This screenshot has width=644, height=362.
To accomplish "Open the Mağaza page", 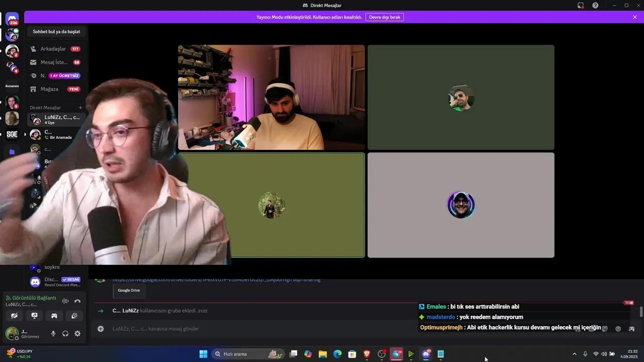I will pyautogui.click(x=49, y=88).
